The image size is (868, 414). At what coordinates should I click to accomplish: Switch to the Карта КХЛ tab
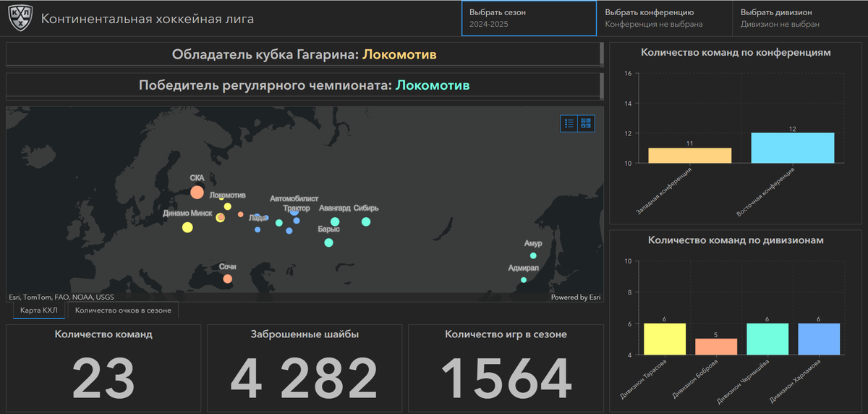[39, 310]
